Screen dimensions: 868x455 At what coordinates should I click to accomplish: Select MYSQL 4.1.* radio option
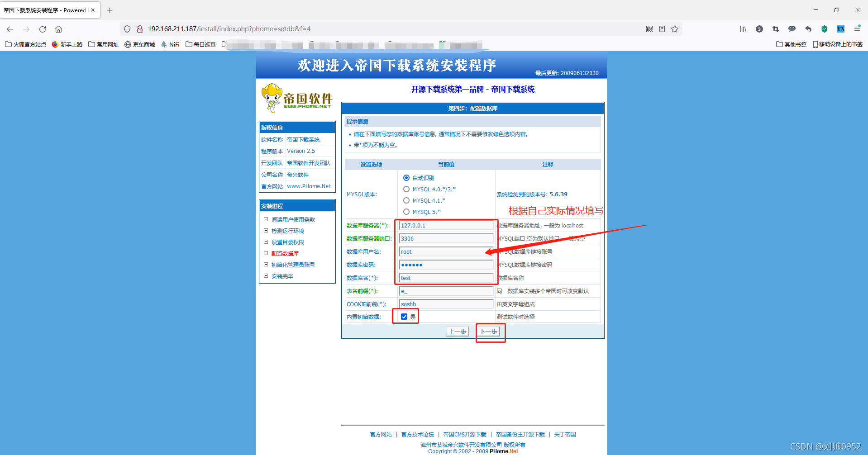[x=406, y=200]
